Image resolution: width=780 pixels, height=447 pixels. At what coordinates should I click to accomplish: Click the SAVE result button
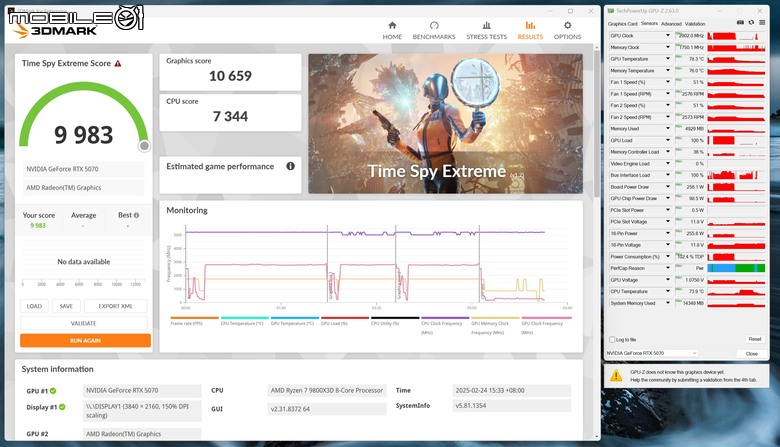(66, 306)
